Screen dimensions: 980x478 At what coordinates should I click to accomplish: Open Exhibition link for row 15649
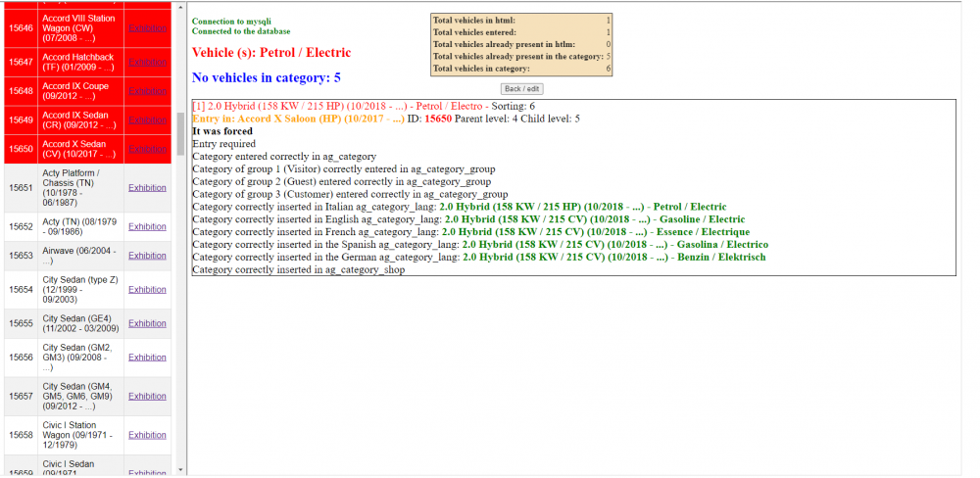point(148,119)
